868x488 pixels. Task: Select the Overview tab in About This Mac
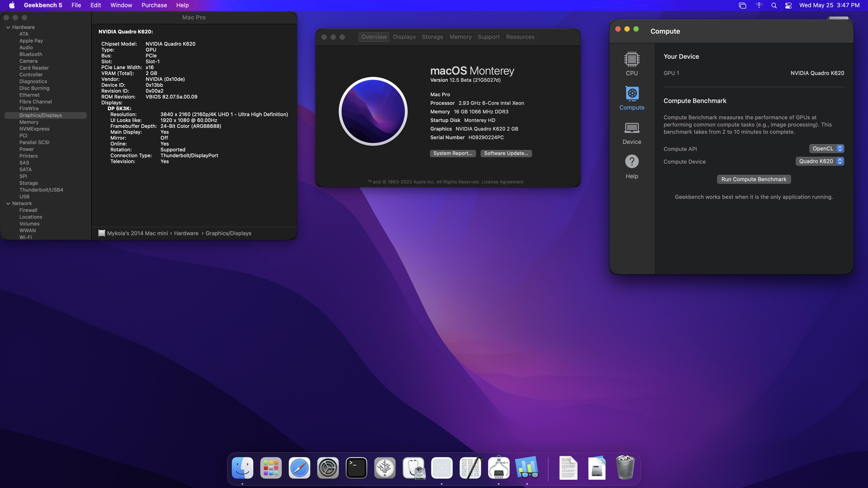tap(374, 37)
